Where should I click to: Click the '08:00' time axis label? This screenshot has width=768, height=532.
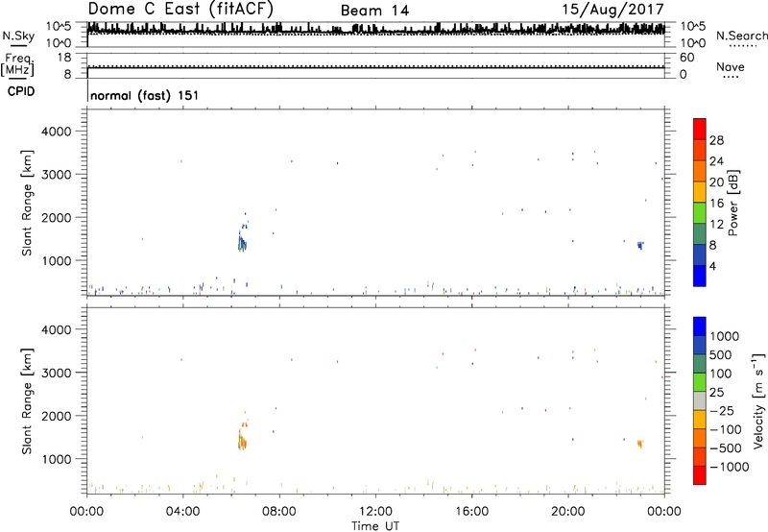point(279,512)
